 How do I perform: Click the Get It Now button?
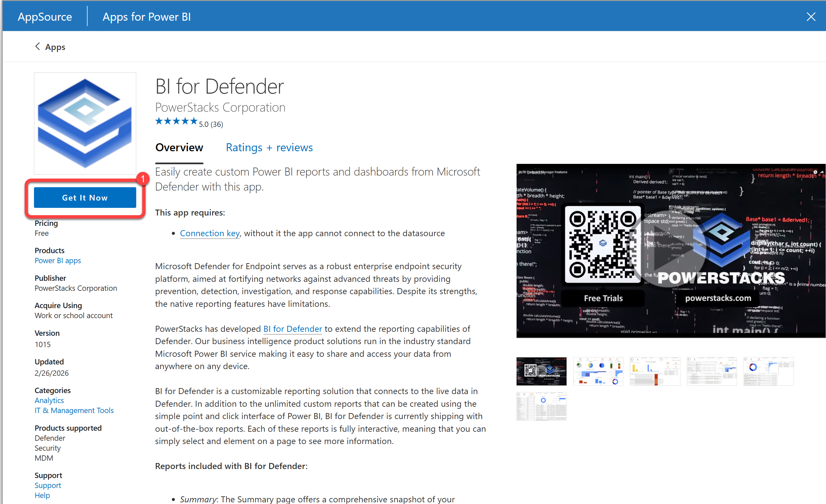[x=85, y=198]
